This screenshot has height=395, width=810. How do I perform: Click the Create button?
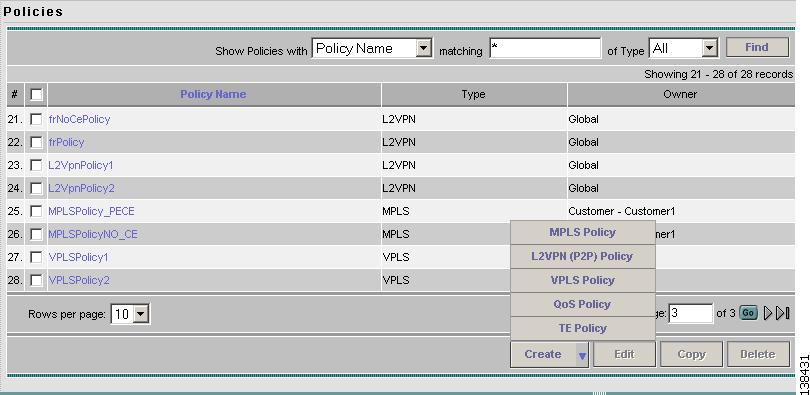pyautogui.click(x=543, y=354)
